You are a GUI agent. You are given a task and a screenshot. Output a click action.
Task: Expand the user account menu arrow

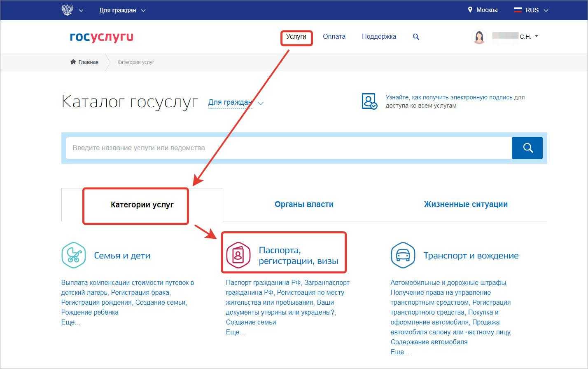[537, 36]
